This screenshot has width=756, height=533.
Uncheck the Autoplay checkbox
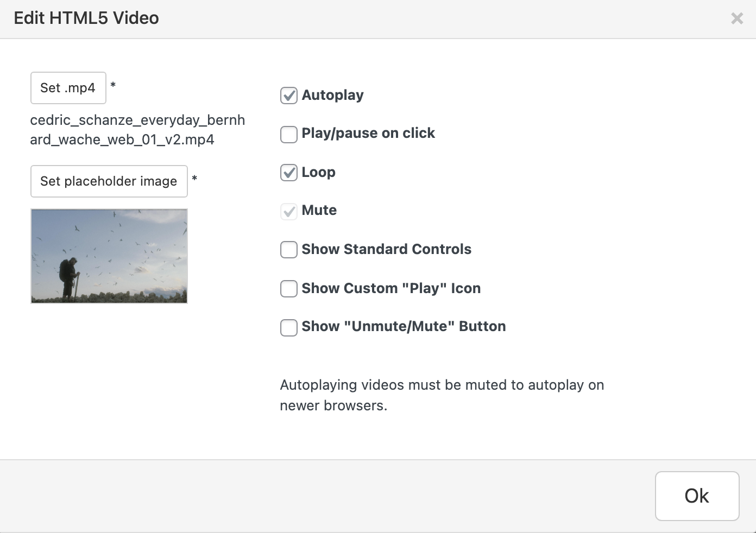289,96
